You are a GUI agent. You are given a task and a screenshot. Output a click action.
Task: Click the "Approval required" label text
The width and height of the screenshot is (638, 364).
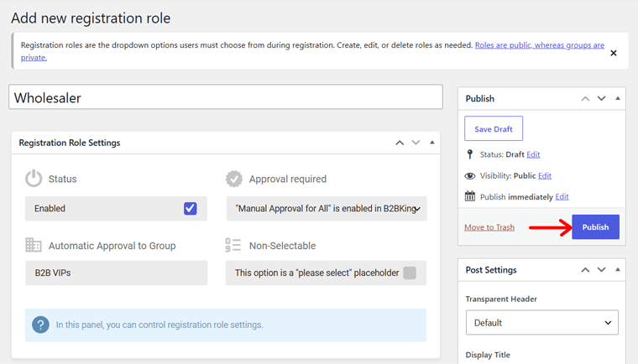tap(288, 179)
